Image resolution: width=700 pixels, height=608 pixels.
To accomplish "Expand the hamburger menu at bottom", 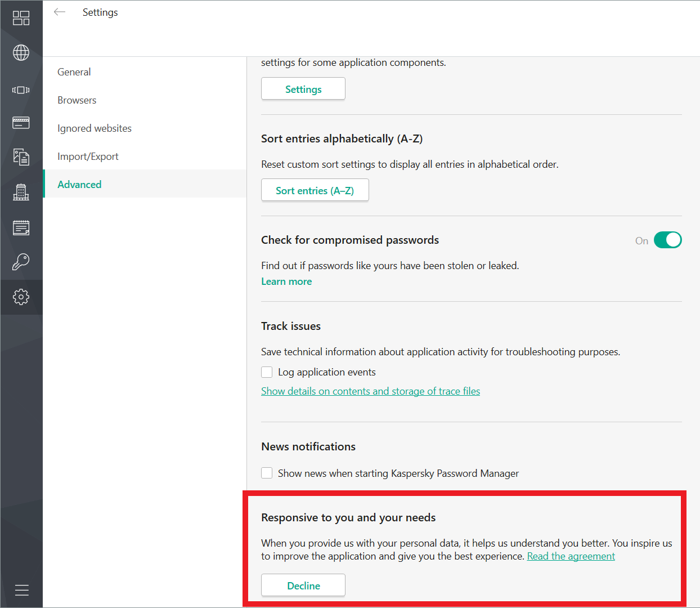I will (21, 590).
